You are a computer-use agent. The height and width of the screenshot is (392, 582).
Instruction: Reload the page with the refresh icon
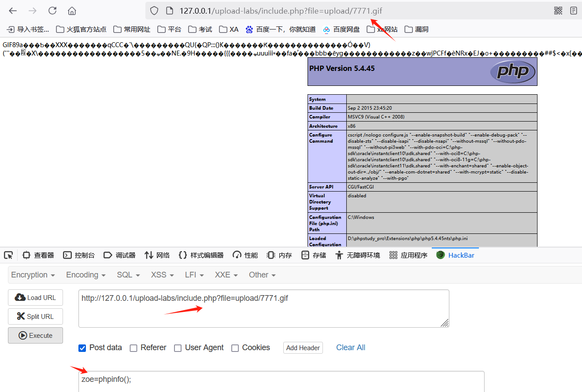point(52,11)
